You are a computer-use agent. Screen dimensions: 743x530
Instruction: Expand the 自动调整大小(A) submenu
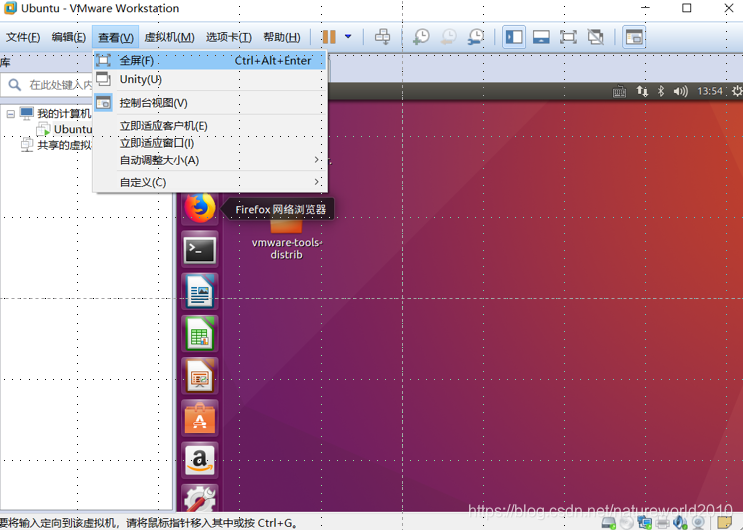coord(210,160)
